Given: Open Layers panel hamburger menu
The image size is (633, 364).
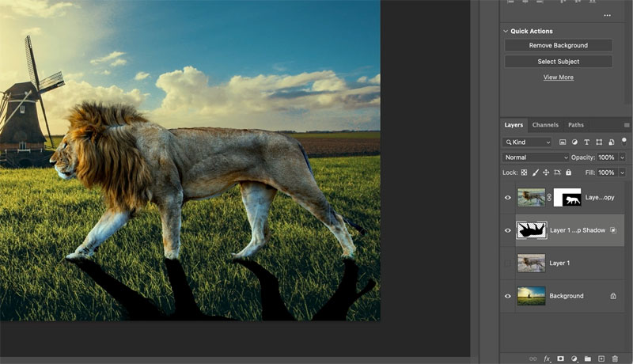Looking at the screenshot, I should point(627,125).
